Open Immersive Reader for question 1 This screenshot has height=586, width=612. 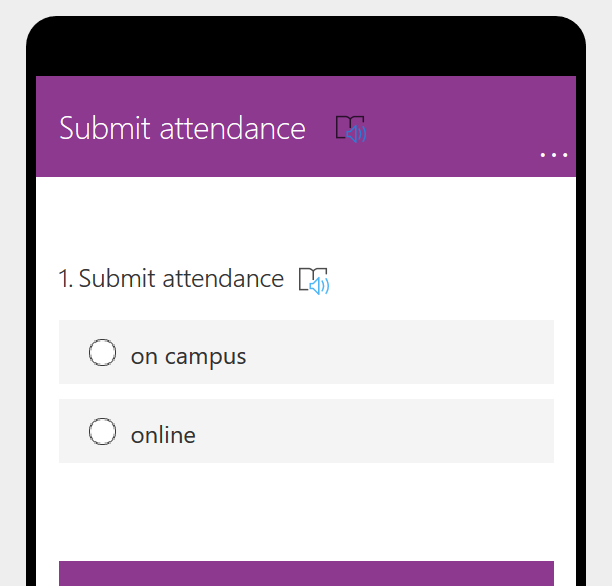(x=314, y=280)
